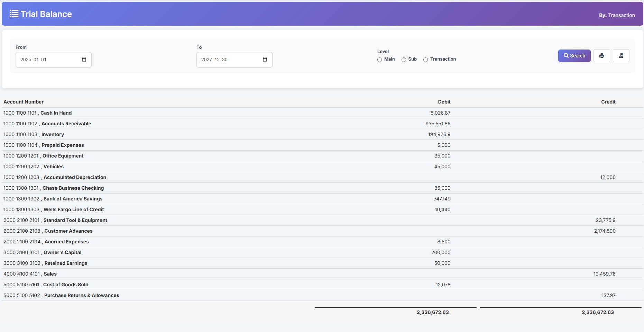Export the trial balance using export icon
This screenshot has width=644, height=332.
pos(621,56)
